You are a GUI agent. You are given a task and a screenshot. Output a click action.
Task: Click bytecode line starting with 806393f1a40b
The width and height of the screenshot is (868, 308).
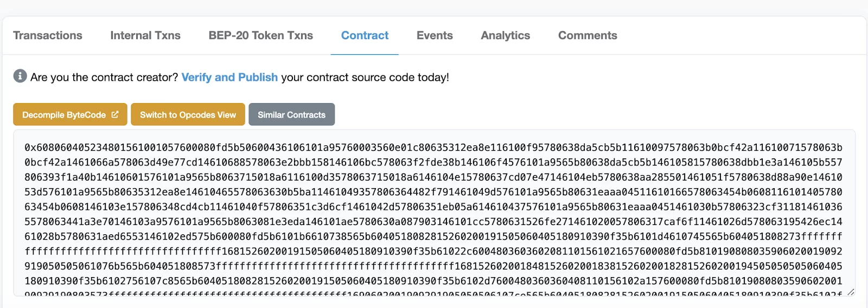click(x=433, y=177)
